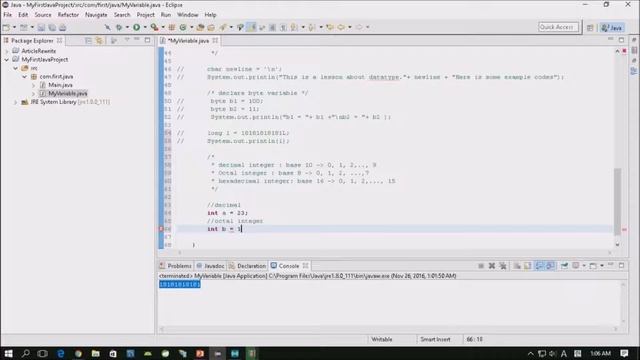This screenshot has width=640, height=360.
Task: Launch the External Tools icon
Action: click(154, 27)
